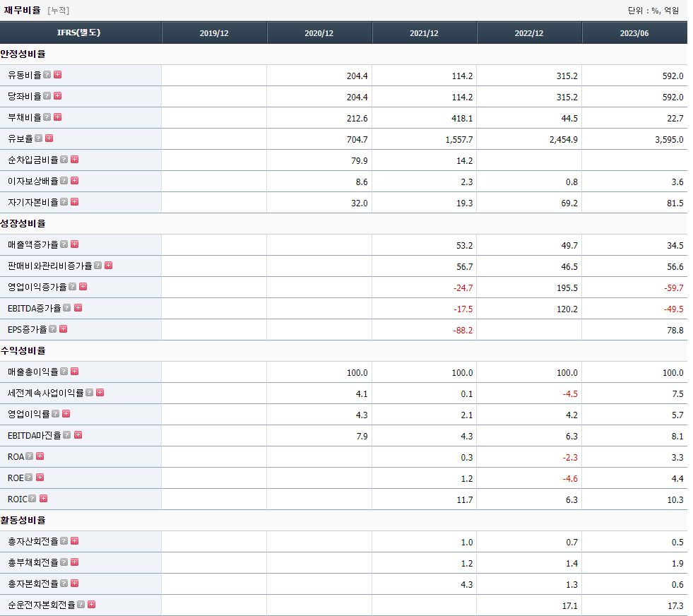
Task: Click the 2019/12 column header
Action: click(x=214, y=33)
